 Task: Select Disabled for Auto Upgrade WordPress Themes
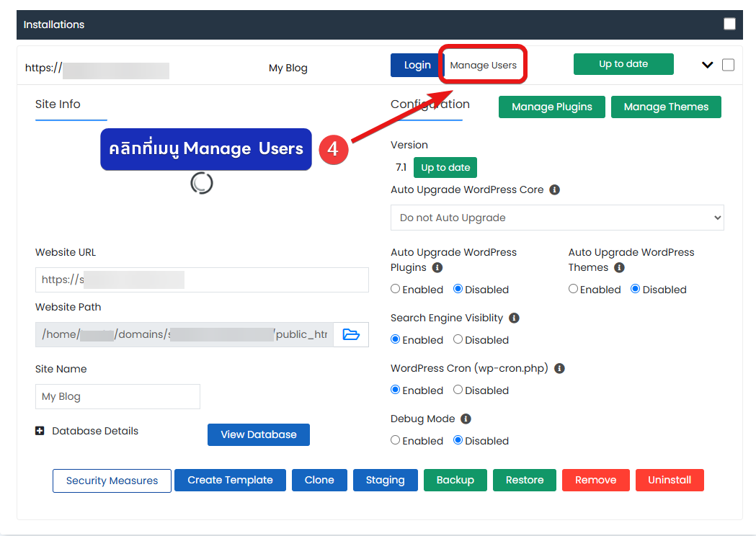[636, 289]
